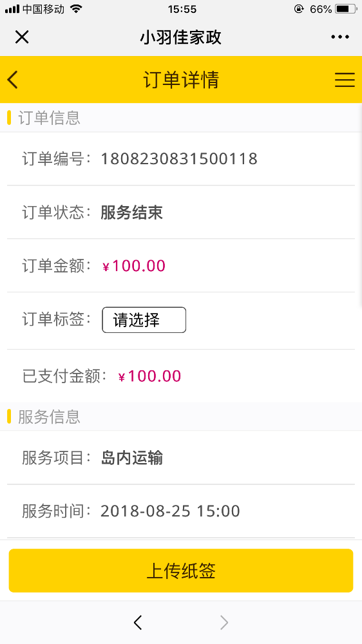Tap the 订单金额 ¥100.00 value

coord(134,266)
